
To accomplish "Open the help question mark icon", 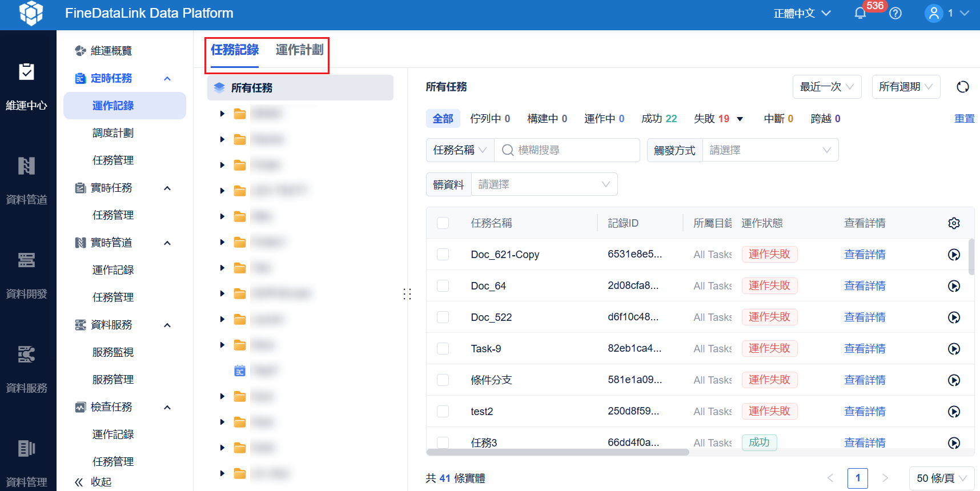I will click(x=895, y=13).
